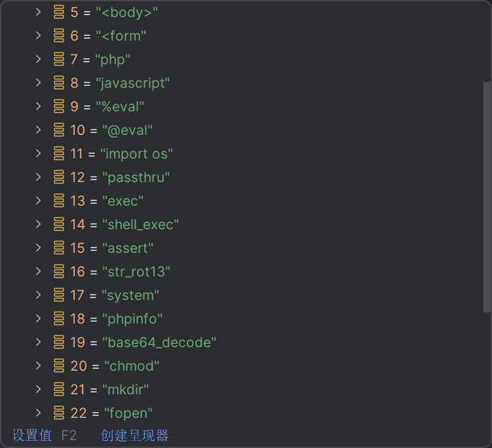The height and width of the screenshot is (448, 492).
Task: Expand the "@eval" entry at index 10
Action: [x=39, y=130]
